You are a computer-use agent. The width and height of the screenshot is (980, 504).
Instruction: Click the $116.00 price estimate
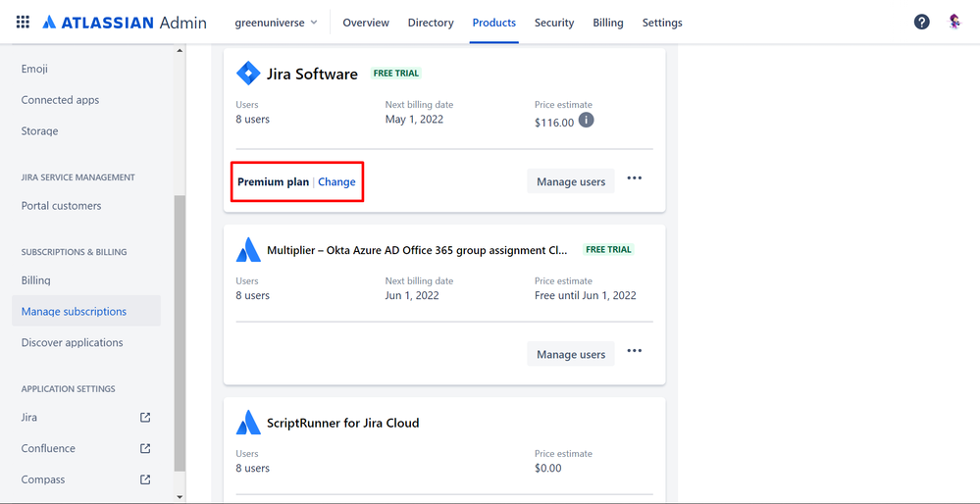point(554,123)
